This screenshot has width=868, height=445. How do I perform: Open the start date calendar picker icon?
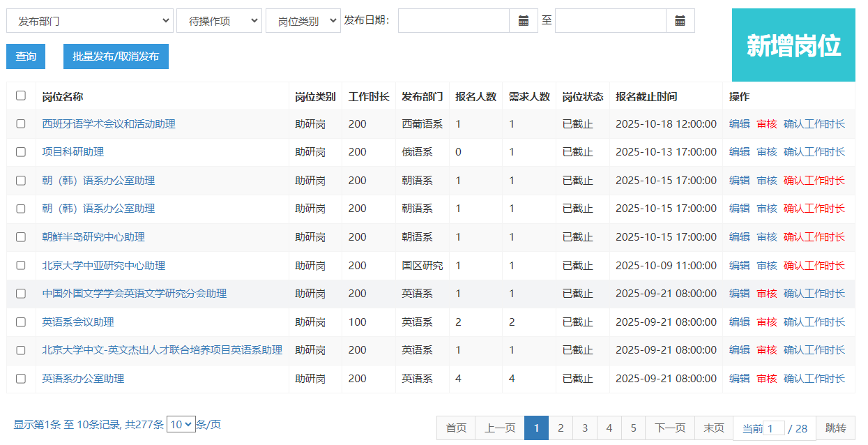pyautogui.click(x=524, y=21)
